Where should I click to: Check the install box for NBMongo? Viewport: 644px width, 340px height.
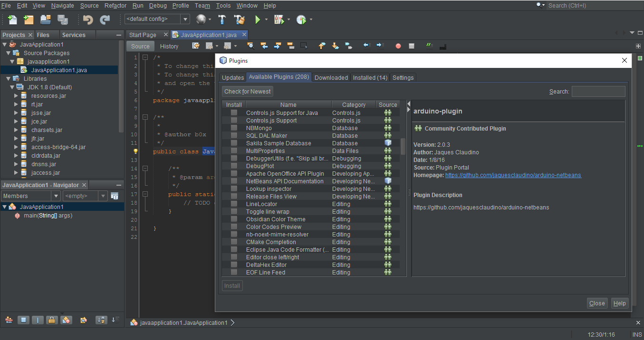pos(234,128)
